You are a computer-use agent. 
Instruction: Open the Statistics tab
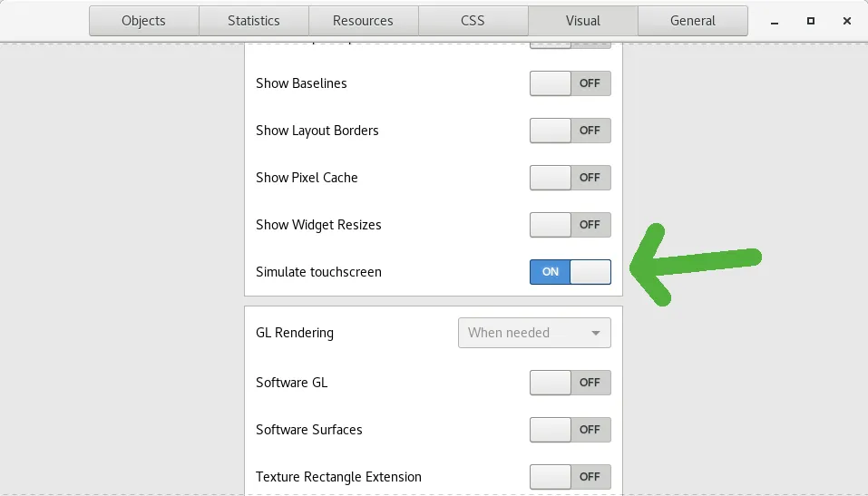click(253, 21)
